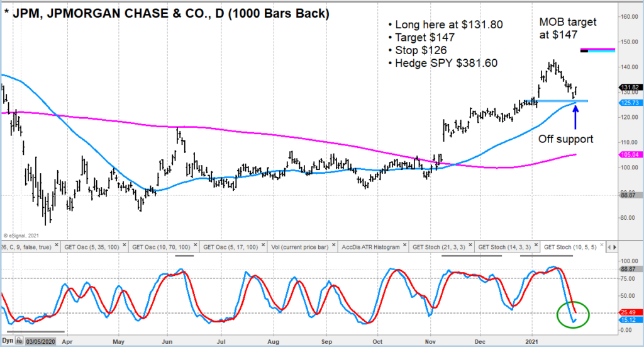This screenshot has height=347, width=644.
Task: Click the Nov label on time axis
Action: (x=430, y=342)
